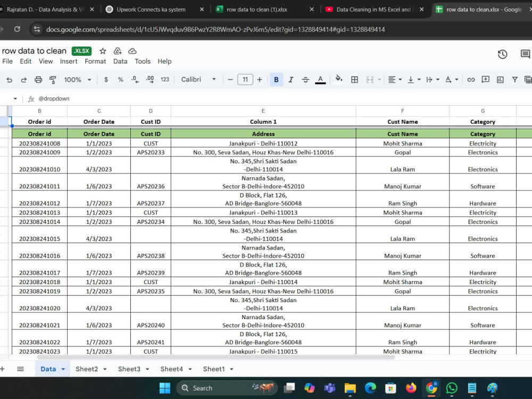Switch to the Sheet1 tab
The width and height of the screenshot is (532, 399).
point(214,369)
